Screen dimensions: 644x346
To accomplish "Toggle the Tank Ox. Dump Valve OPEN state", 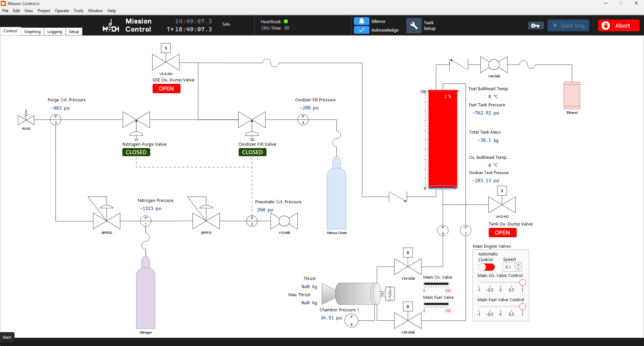I will (502, 233).
